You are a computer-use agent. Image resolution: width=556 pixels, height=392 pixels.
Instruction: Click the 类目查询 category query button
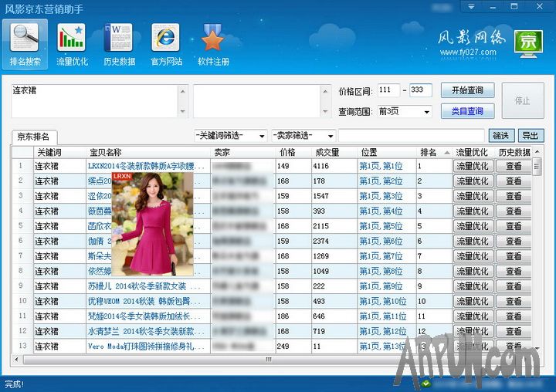(467, 111)
